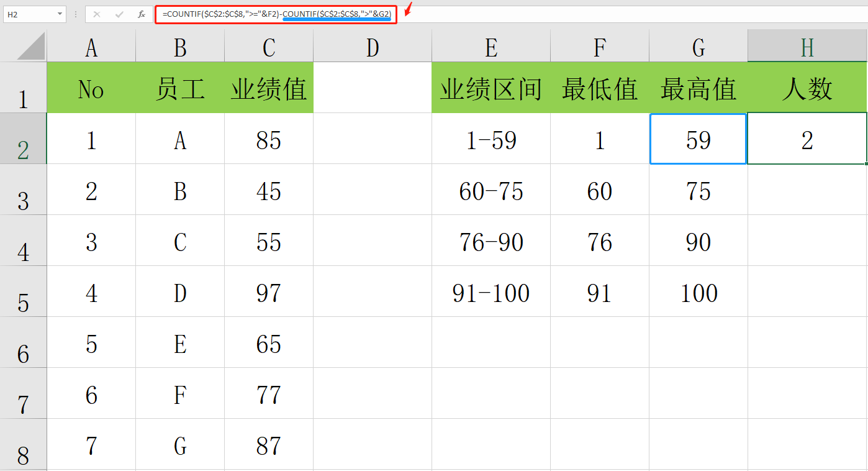This screenshot has width=868, height=471.
Task: Select cell containing 87
Action: coord(269,444)
